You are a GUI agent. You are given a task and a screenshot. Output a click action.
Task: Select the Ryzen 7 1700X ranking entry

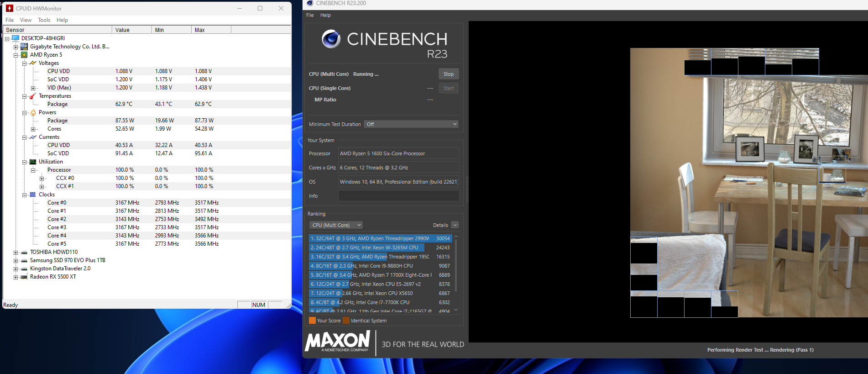[380, 275]
